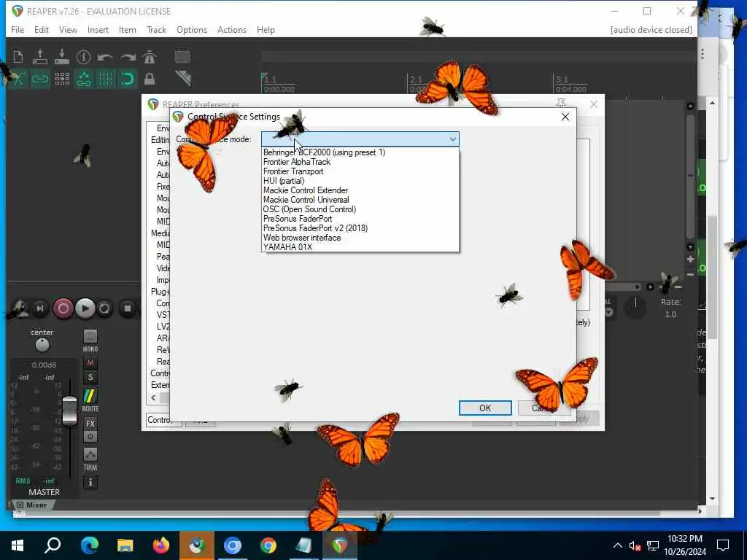This screenshot has height=560, width=747.
Task: Click the arrange view zoom-in plus button
Action: pyautogui.click(x=690, y=259)
